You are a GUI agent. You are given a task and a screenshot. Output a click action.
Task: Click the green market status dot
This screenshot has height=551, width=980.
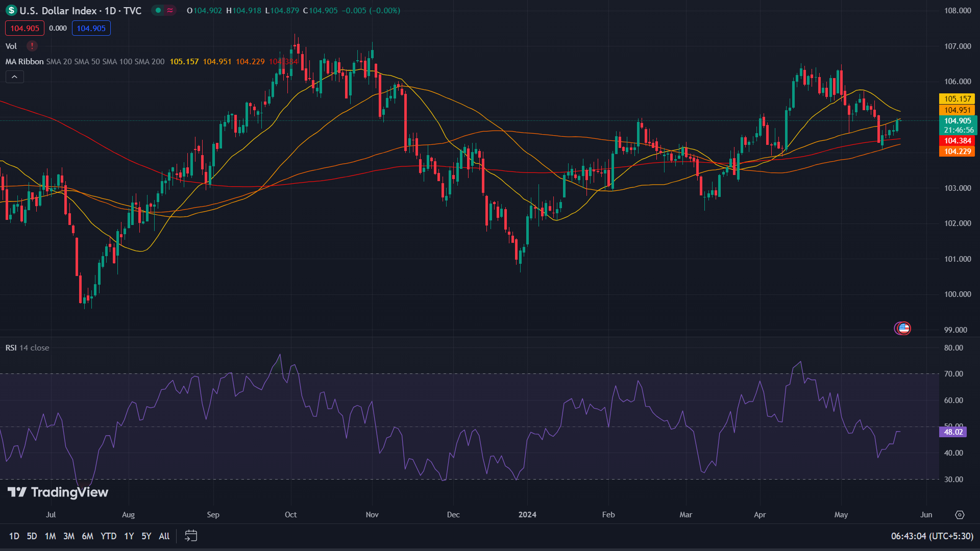158,10
